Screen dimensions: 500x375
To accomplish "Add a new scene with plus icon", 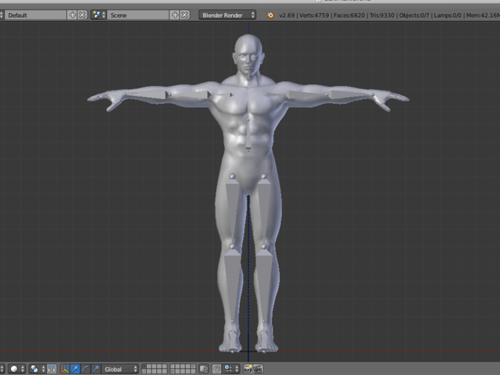I will [x=175, y=15].
